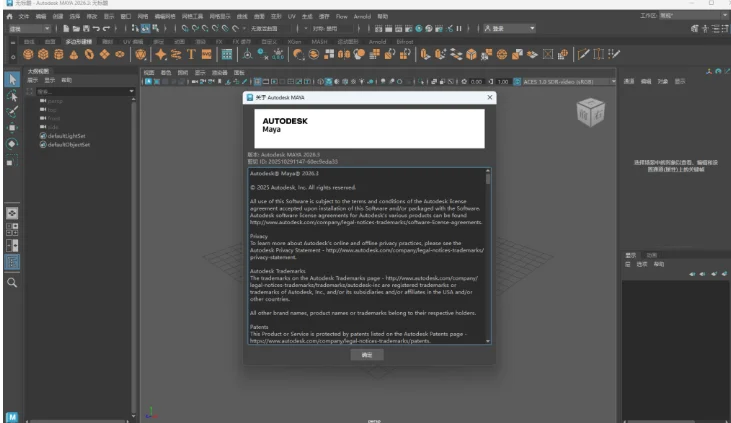Open the workspace selector dropdown

(693, 15)
